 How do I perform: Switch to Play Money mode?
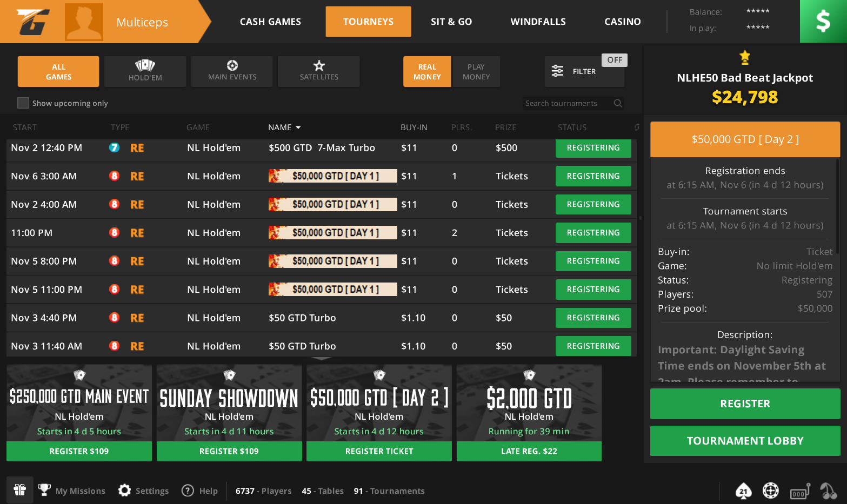click(x=476, y=72)
